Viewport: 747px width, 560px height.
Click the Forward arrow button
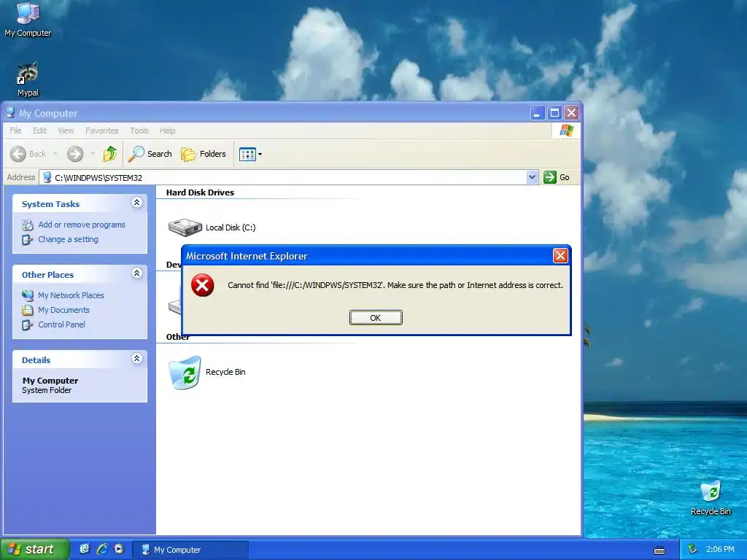click(x=75, y=154)
